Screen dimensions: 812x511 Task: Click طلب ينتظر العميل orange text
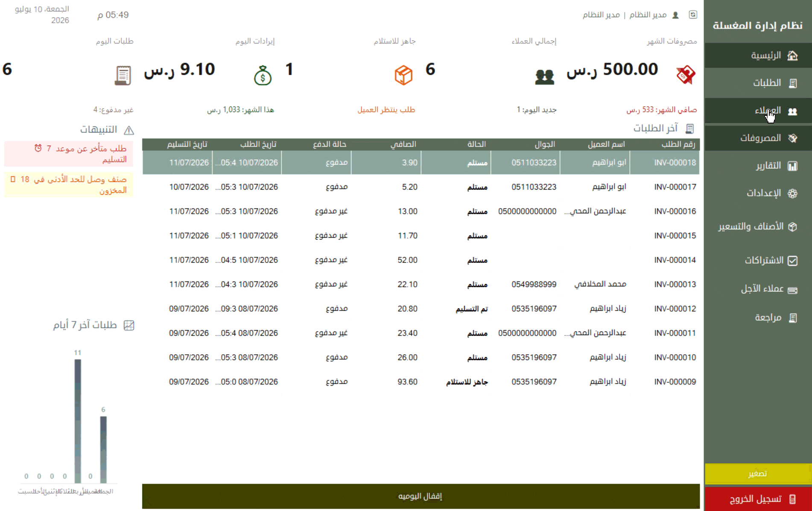[x=386, y=110]
